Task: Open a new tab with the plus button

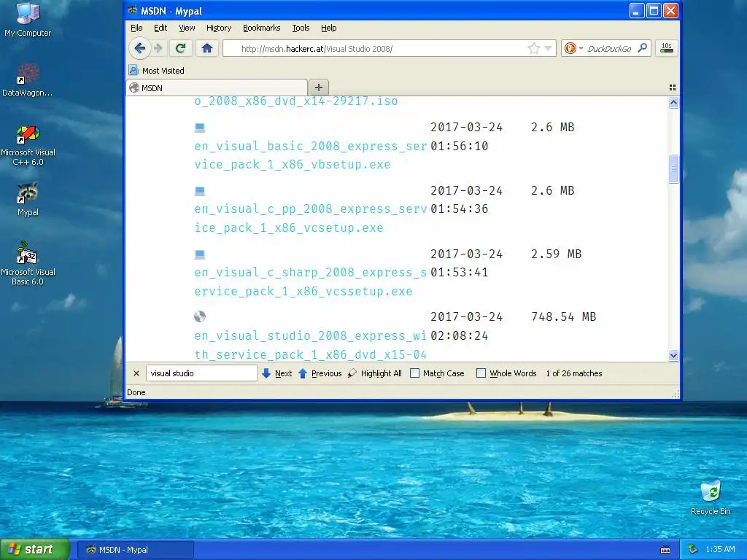Action: pyautogui.click(x=319, y=87)
